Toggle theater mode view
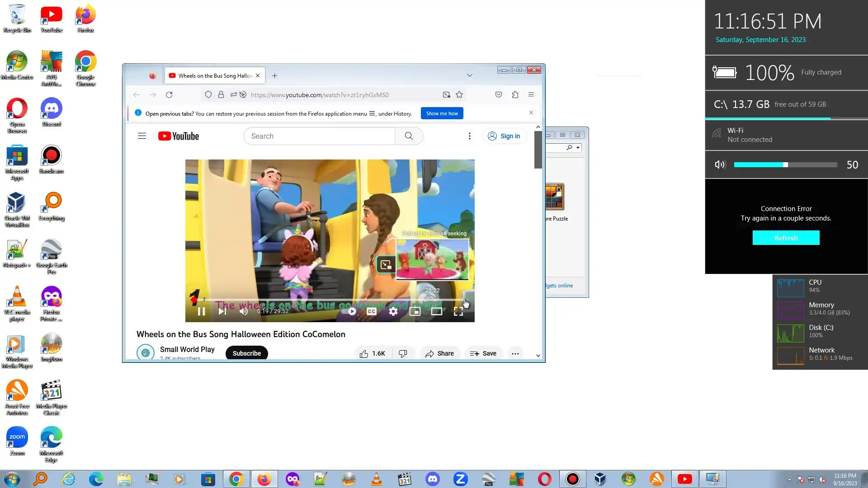This screenshot has width=868, height=488. [x=437, y=311]
